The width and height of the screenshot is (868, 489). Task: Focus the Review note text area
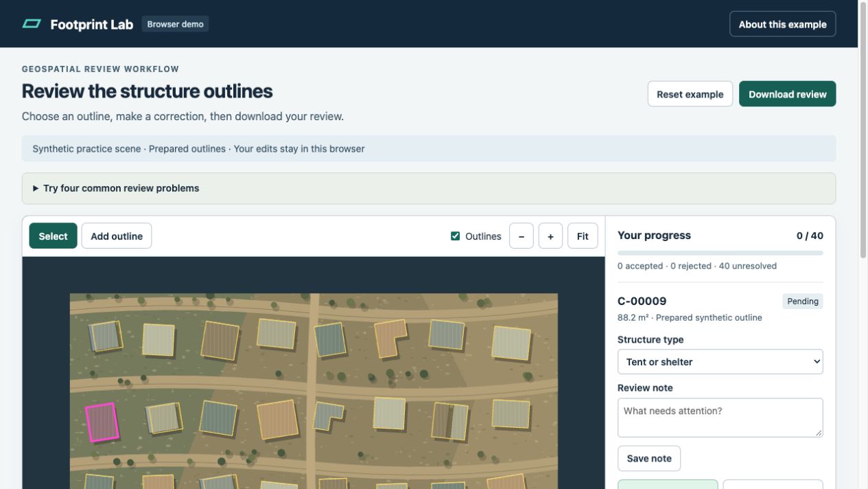click(720, 418)
